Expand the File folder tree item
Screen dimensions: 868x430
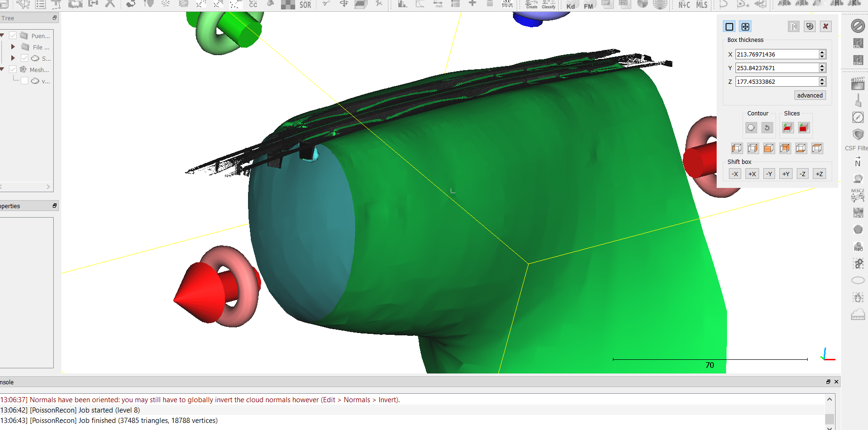13,47
